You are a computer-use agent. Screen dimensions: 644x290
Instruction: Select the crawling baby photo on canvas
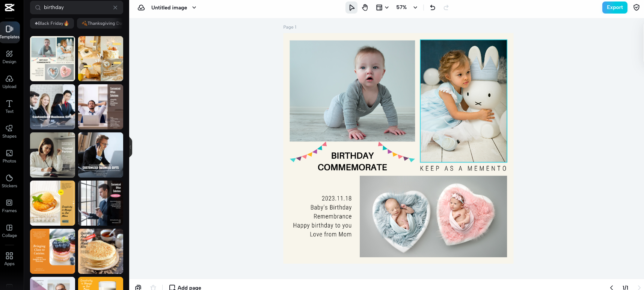click(352, 91)
